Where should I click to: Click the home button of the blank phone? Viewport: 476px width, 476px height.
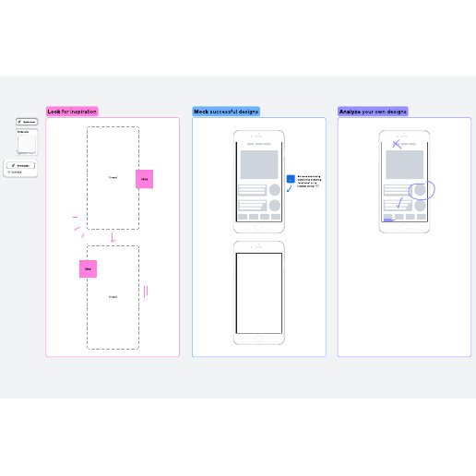point(258,339)
